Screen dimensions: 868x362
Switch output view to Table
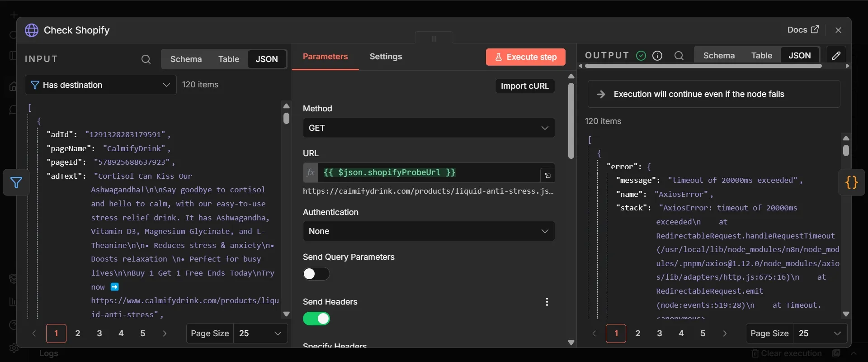coord(762,56)
